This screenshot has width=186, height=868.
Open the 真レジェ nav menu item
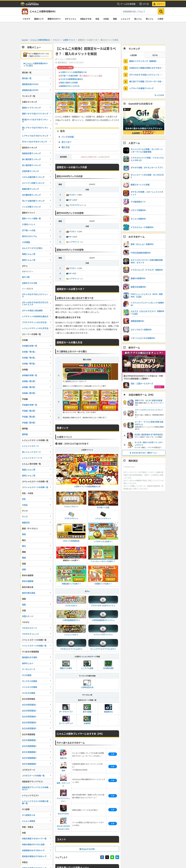tap(138, 19)
